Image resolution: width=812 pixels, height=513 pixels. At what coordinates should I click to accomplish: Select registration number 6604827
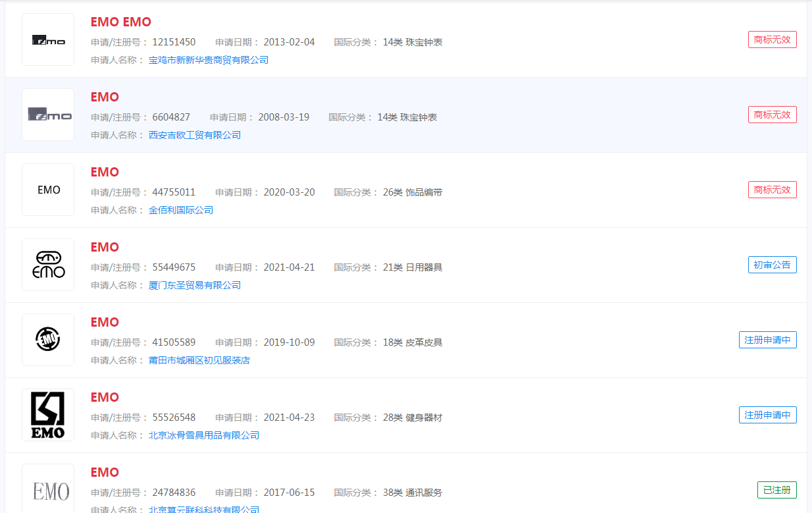pyautogui.click(x=171, y=117)
